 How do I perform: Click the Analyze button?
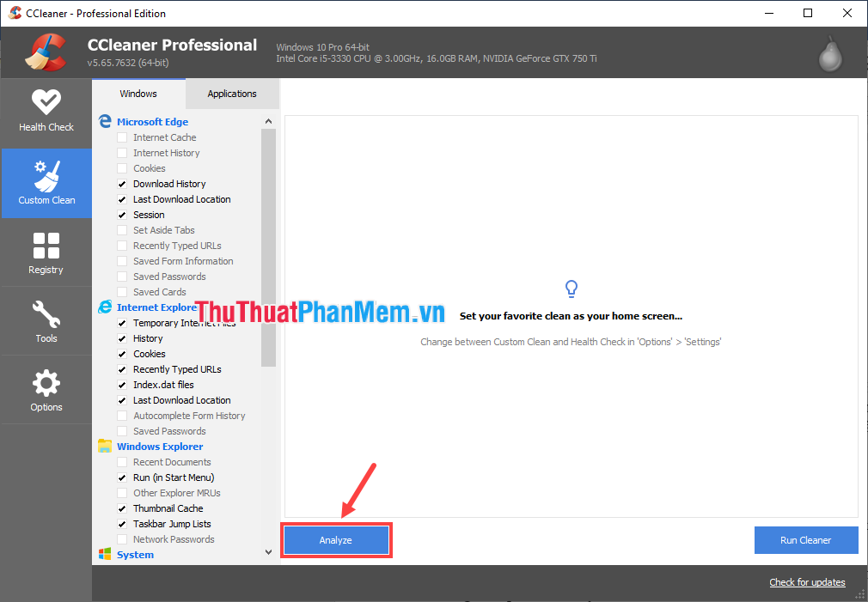(x=335, y=539)
